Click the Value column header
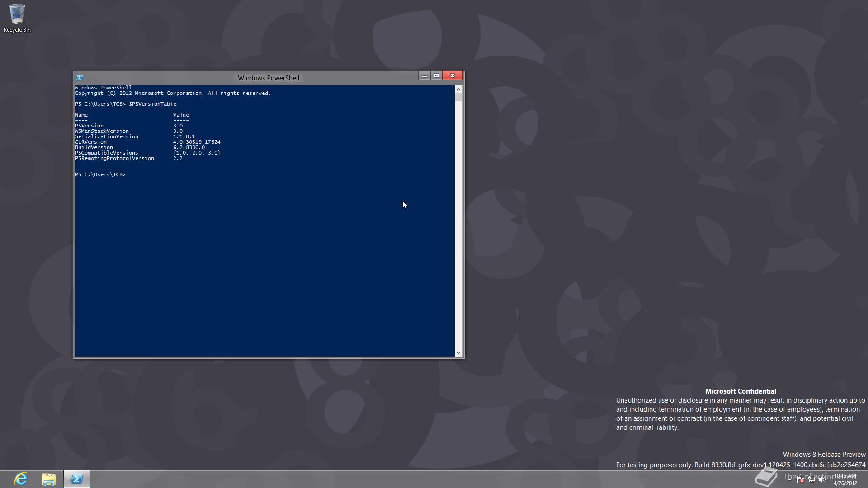Viewport: 868px width, 488px height. click(181, 115)
